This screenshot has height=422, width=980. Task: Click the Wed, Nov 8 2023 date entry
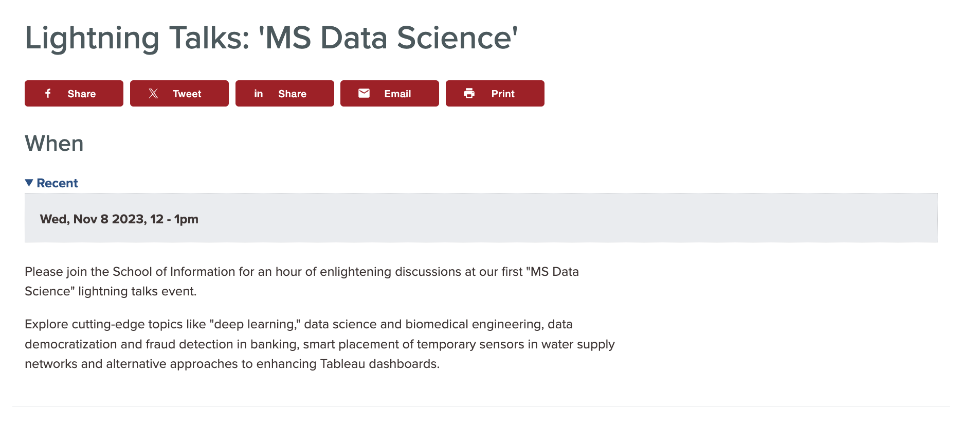pos(119,219)
